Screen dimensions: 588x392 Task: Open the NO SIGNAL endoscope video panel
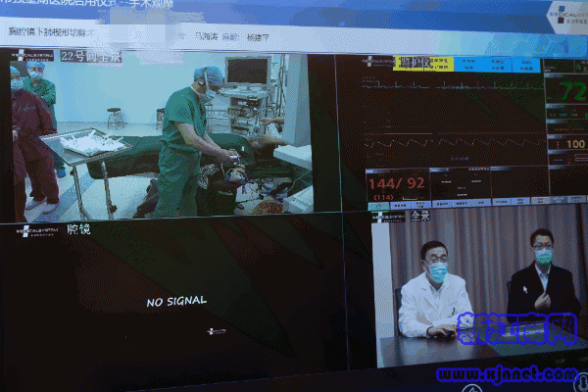coord(176,301)
